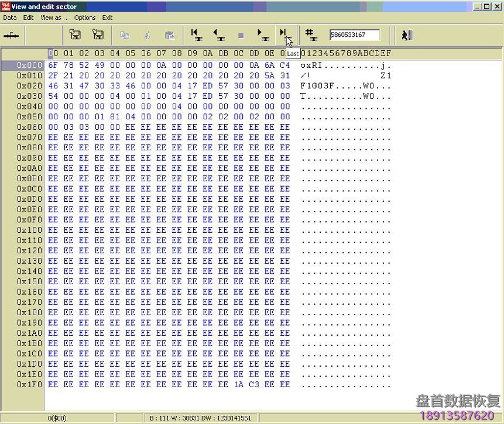This screenshot has width=504, height=424.
Task: Click the left floppy disk save icon
Action: point(75,35)
